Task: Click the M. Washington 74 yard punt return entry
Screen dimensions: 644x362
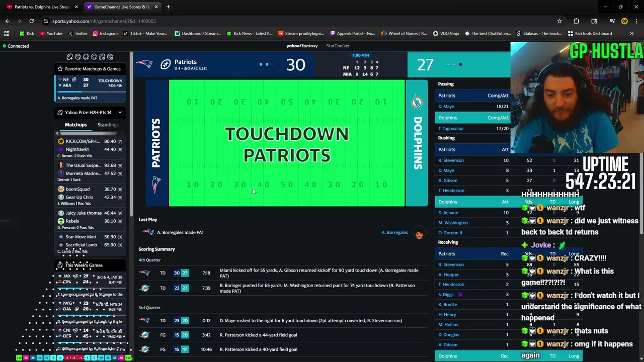Action: pyautogui.click(x=283, y=288)
